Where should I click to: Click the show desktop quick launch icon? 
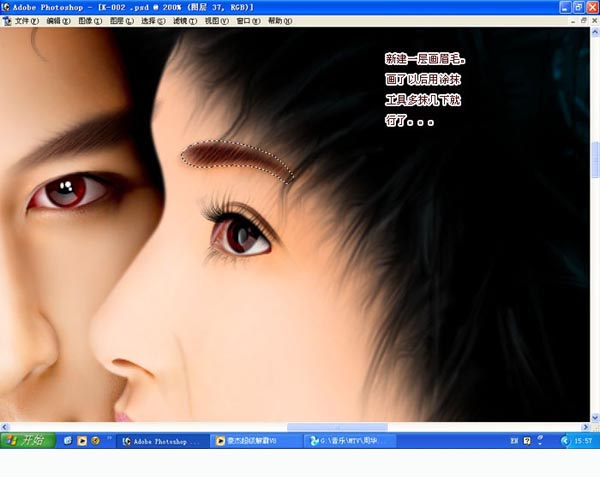(68, 441)
